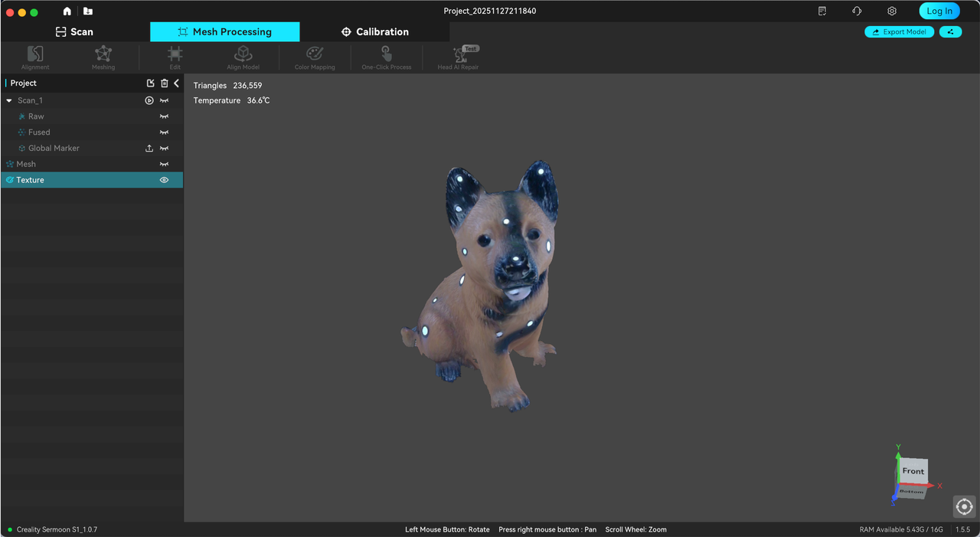Select the Color Mapping tool

coord(314,57)
